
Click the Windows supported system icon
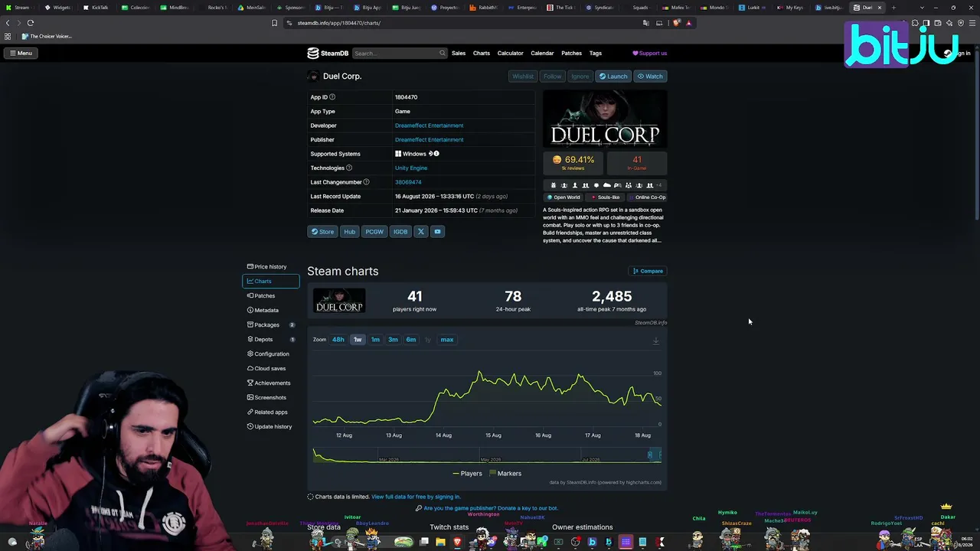point(398,154)
